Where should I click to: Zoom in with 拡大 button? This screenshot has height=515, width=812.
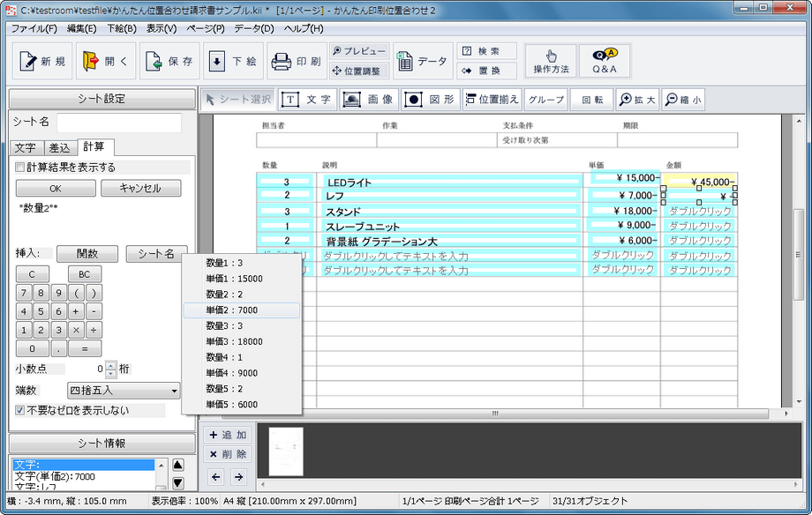click(x=637, y=100)
